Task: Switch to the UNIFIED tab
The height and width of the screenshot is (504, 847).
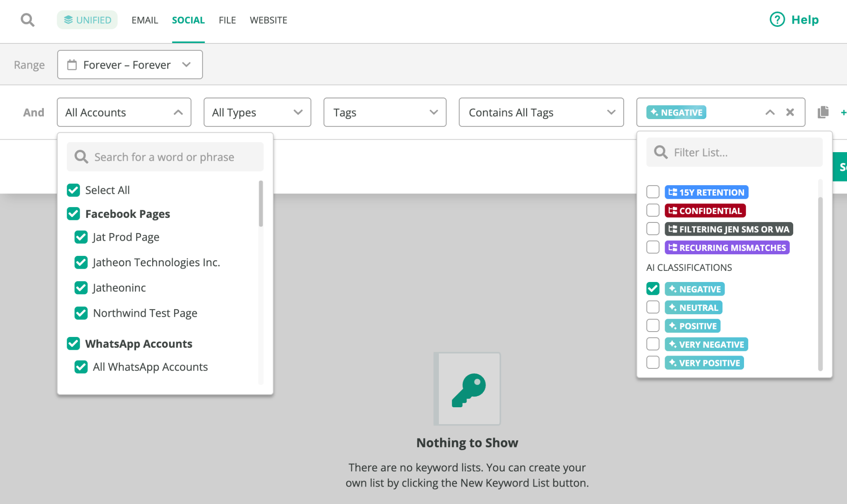Action: [87, 20]
